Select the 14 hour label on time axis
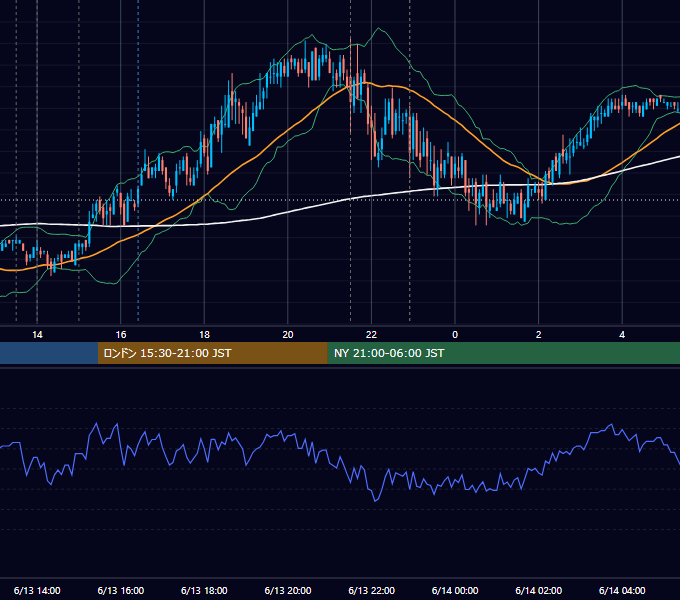This screenshot has height=600, width=680. (37, 335)
